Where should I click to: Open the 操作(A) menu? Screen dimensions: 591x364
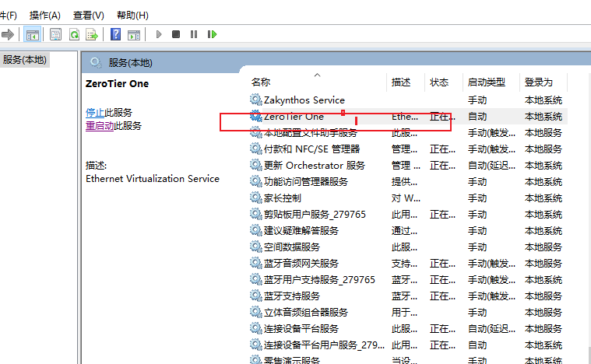click(44, 15)
